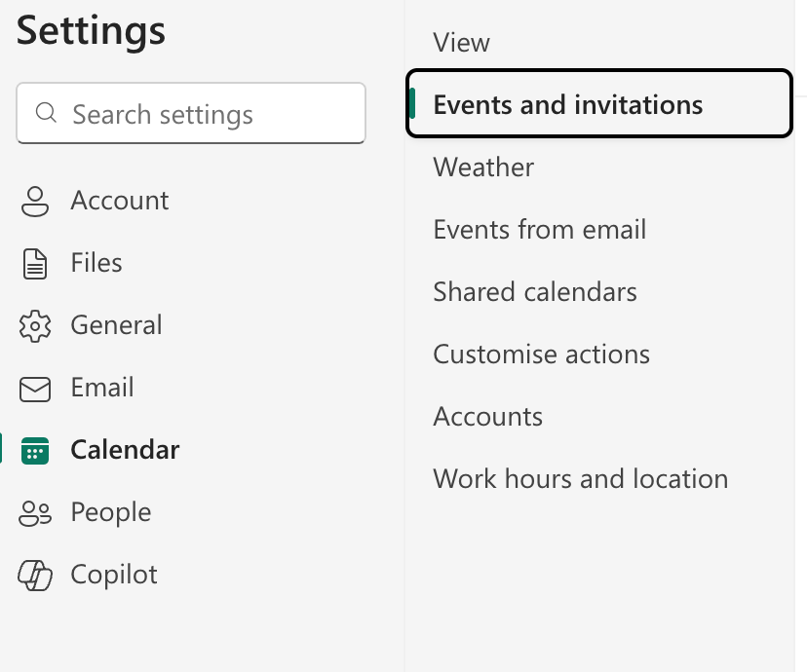Switch to the View settings section
807x672 pixels.
coord(460,42)
